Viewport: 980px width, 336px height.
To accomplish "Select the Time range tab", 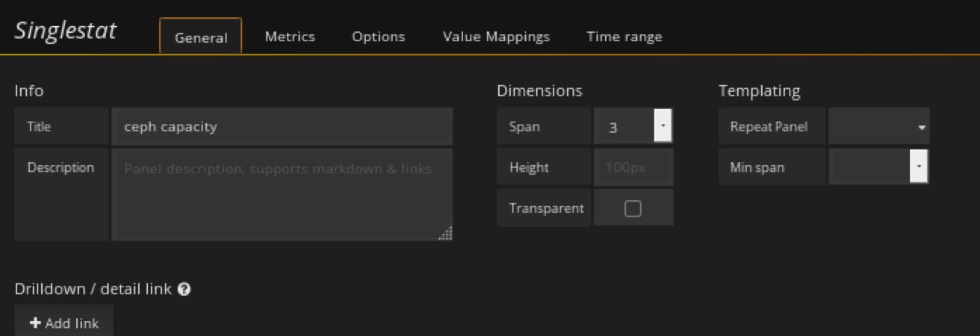I will point(624,37).
